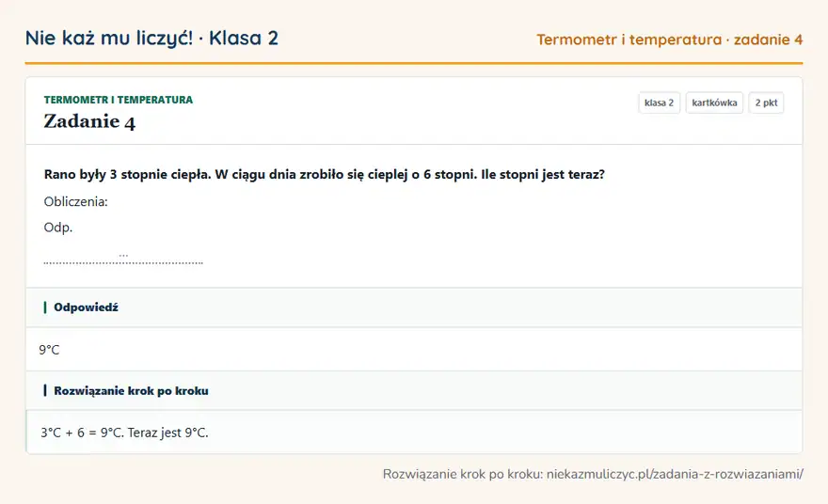Select the green 'TERMOMETR I TEMPERATURA' category label

coord(119,100)
